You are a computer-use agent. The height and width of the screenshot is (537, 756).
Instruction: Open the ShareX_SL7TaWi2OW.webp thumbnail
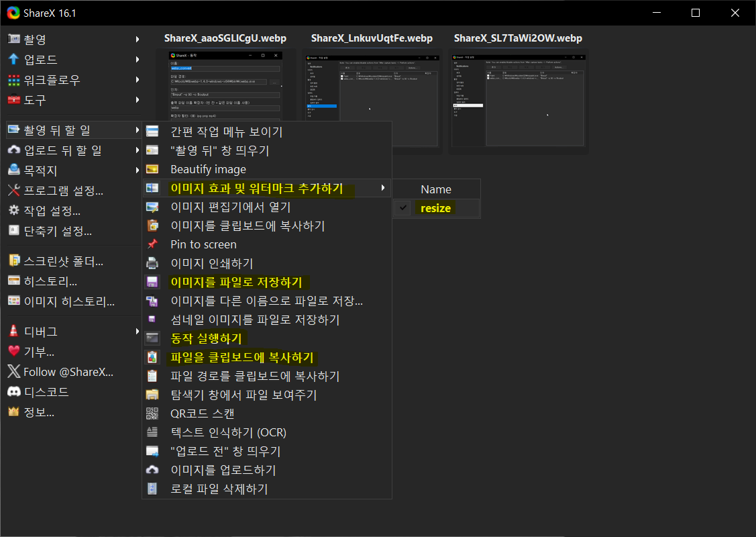519,101
